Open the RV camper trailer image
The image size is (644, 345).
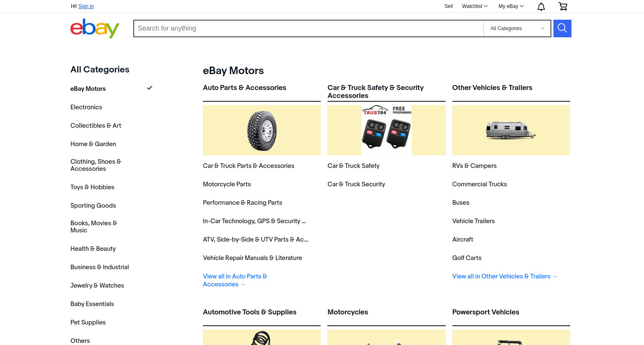tap(511, 130)
